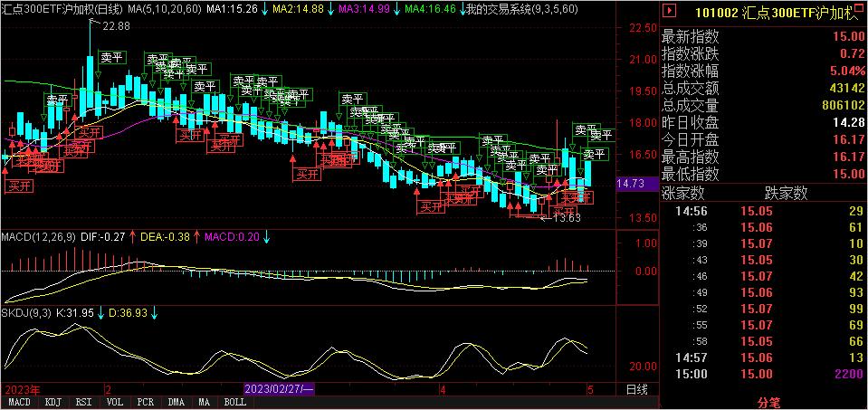This screenshot has height=410, width=868.
Task: Click the 涨家数 header
Action: 683,193
